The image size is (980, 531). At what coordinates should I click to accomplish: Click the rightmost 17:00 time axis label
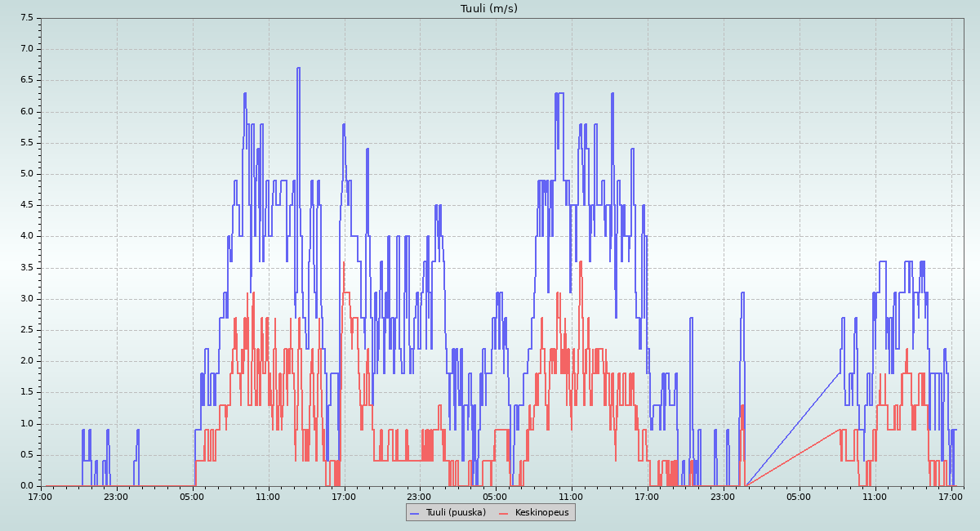(951, 496)
